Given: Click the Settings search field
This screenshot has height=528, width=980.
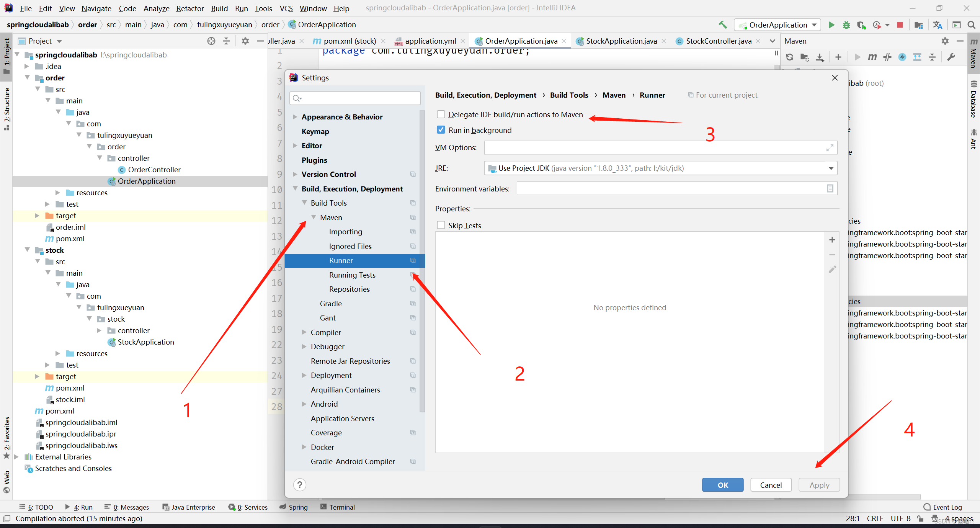Looking at the screenshot, I should 355,98.
